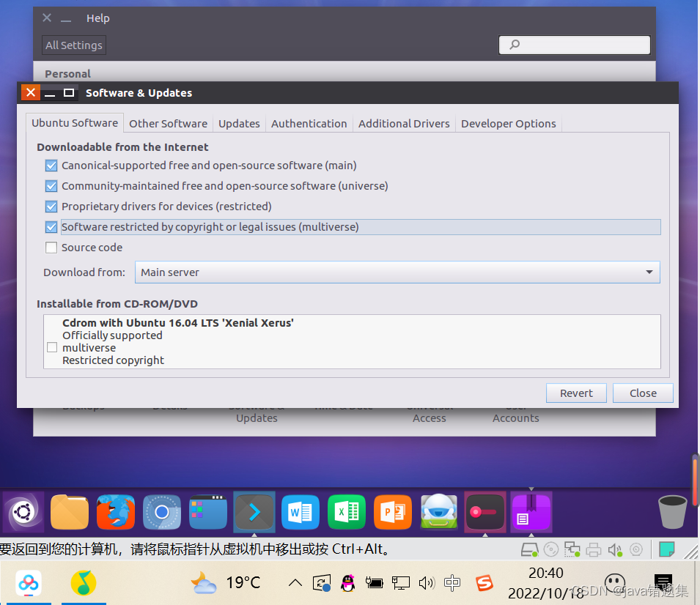Viewport: 700px width, 605px height.
Task: Open the Ubuntu Software app in the dock
Action: tap(23, 511)
